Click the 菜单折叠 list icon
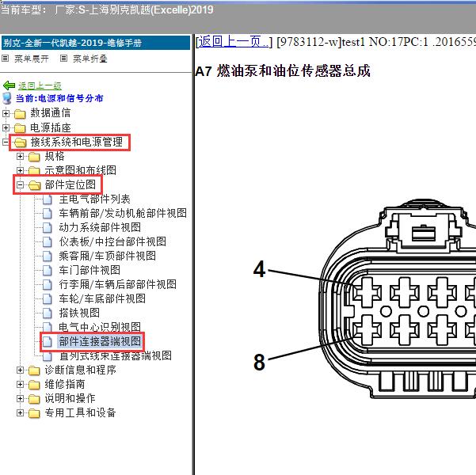 click(x=63, y=59)
